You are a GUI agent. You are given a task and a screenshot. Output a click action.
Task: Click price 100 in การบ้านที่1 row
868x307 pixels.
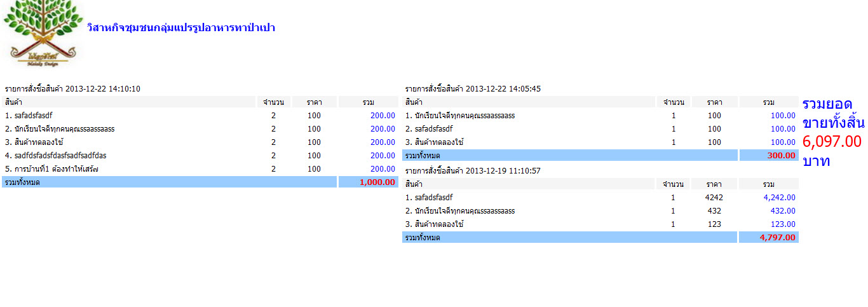coord(314,169)
